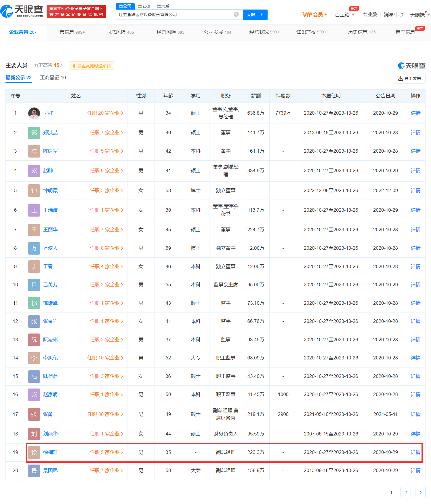Select the 于 avatar for 于春
Viewport: 431px width, 504px height.
[x=34, y=267]
